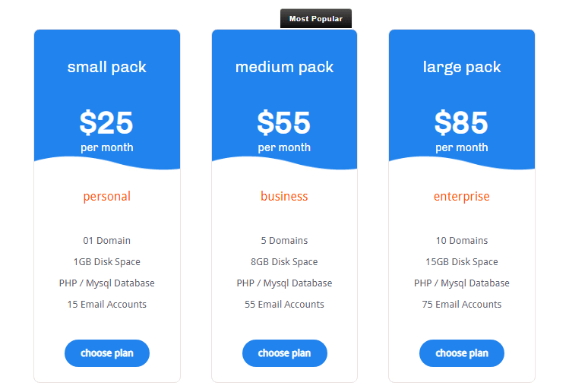Image resolution: width=569 pixels, height=392 pixels.
Task: Select the small pack heading
Action: pyautogui.click(x=107, y=67)
